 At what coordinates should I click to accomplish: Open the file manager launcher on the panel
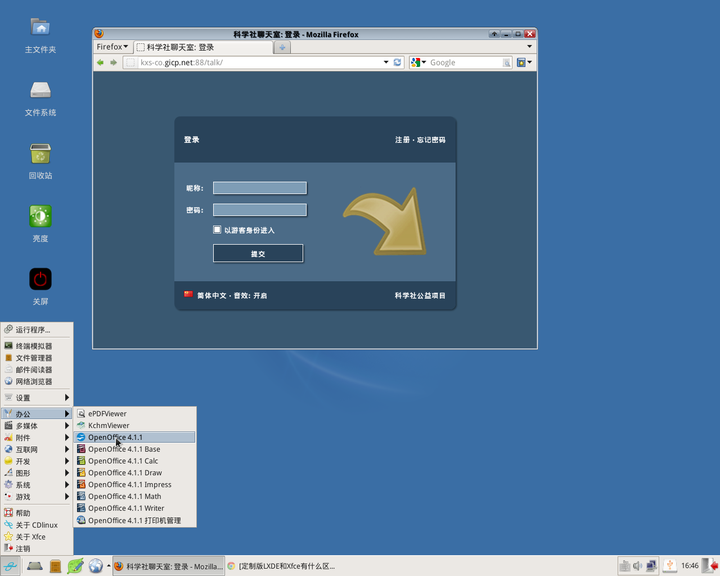56,566
